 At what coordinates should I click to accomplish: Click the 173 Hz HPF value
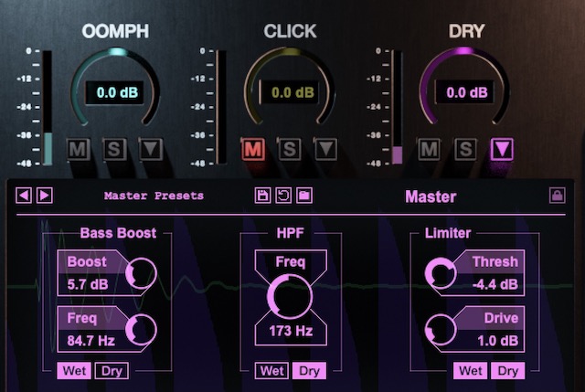(291, 331)
